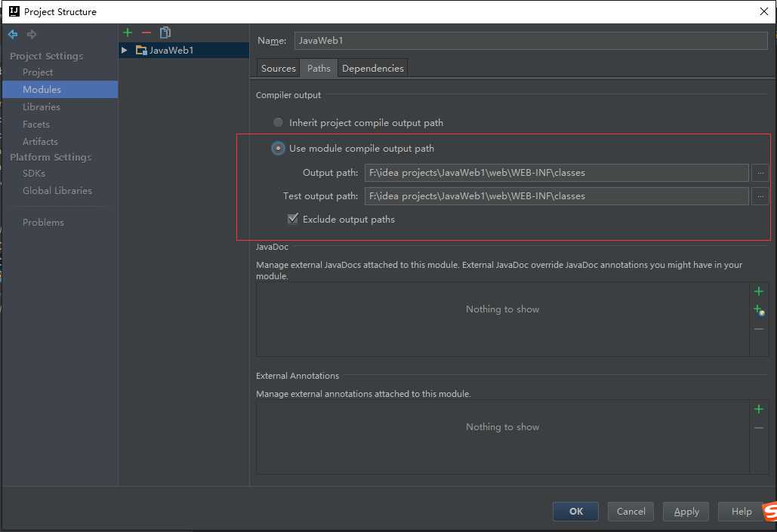Open Facets settings section
This screenshot has height=532, width=777.
36,125
